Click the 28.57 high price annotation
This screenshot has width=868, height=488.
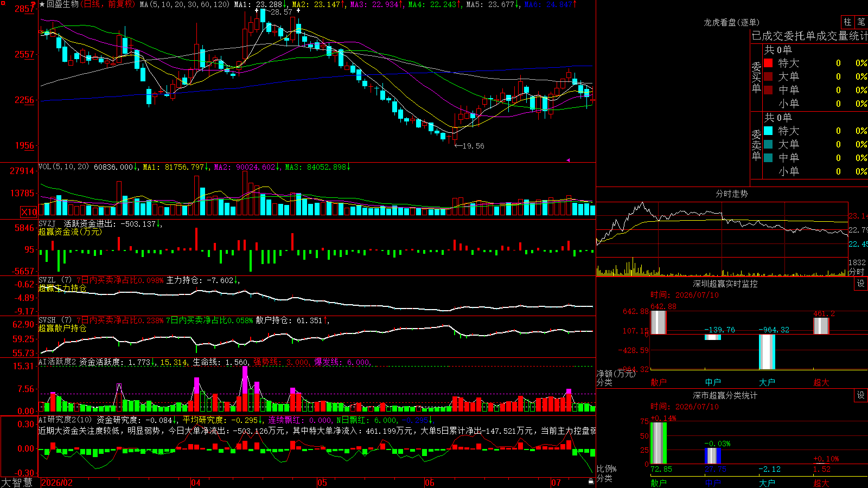(x=281, y=12)
